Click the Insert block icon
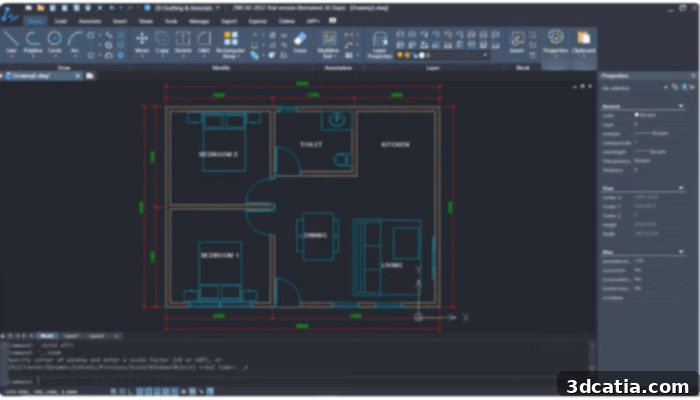Screen dimensions: 700x400 click(517, 42)
